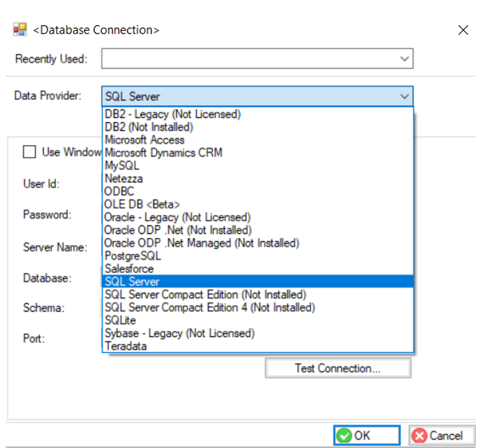Expand the Recently Used dropdown
This screenshot has width=482, height=448.
click(x=405, y=59)
